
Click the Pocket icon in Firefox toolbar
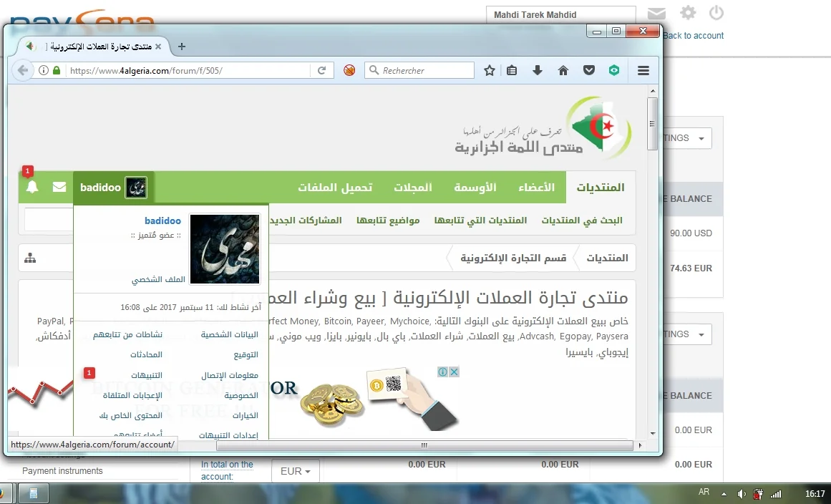click(588, 70)
